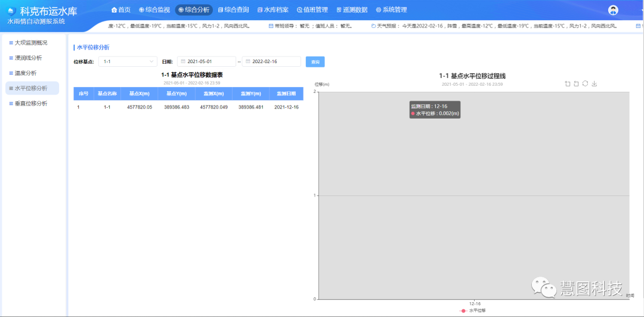644x317 pixels.
Task: Select 水平位移分析 in the sidebar
Action: [x=32, y=88]
